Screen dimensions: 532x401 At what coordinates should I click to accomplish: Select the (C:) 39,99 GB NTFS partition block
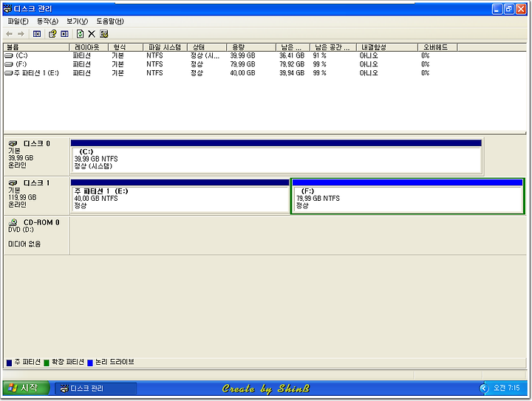276,157
